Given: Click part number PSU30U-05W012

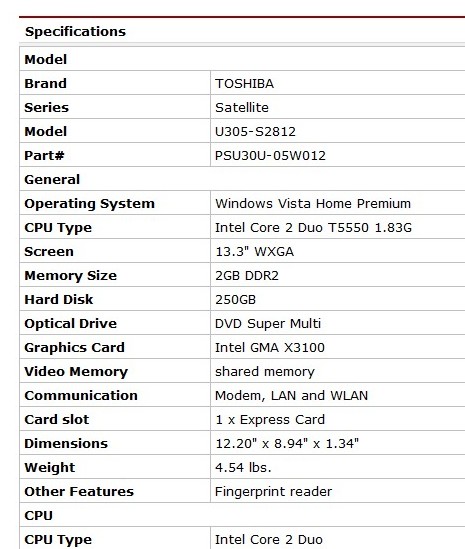Looking at the screenshot, I should click(270, 155).
